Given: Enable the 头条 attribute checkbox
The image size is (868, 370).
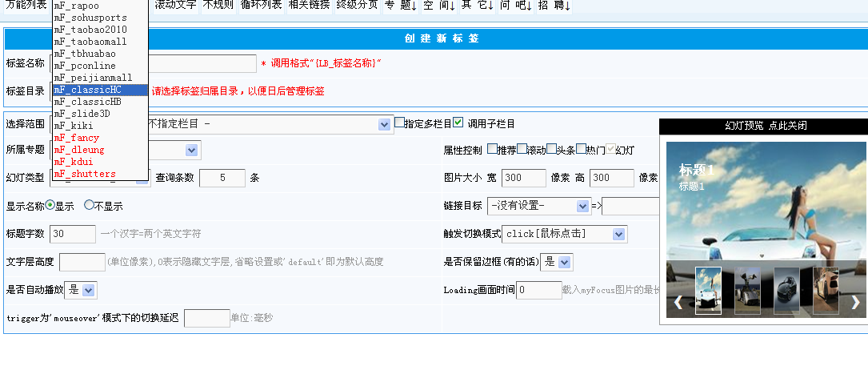Looking at the screenshot, I should click(551, 148).
